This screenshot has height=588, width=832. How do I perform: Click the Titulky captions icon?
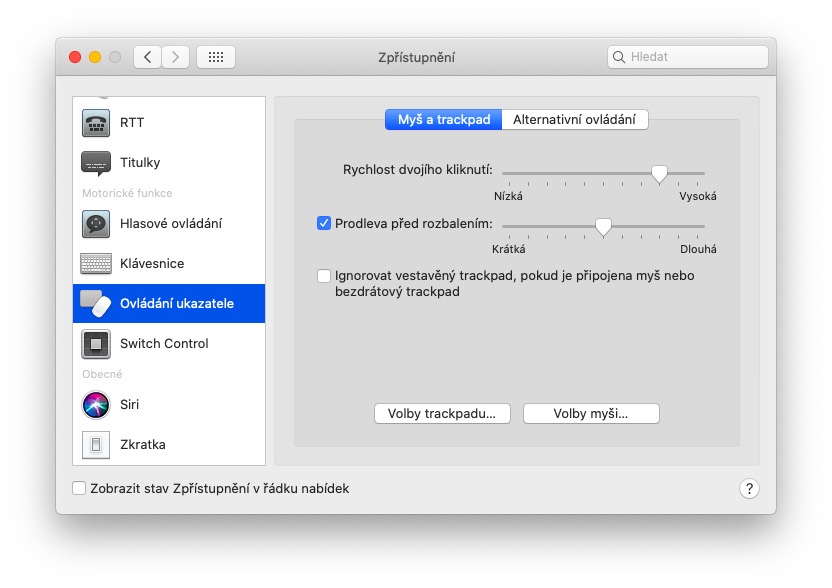tap(96, 163)
